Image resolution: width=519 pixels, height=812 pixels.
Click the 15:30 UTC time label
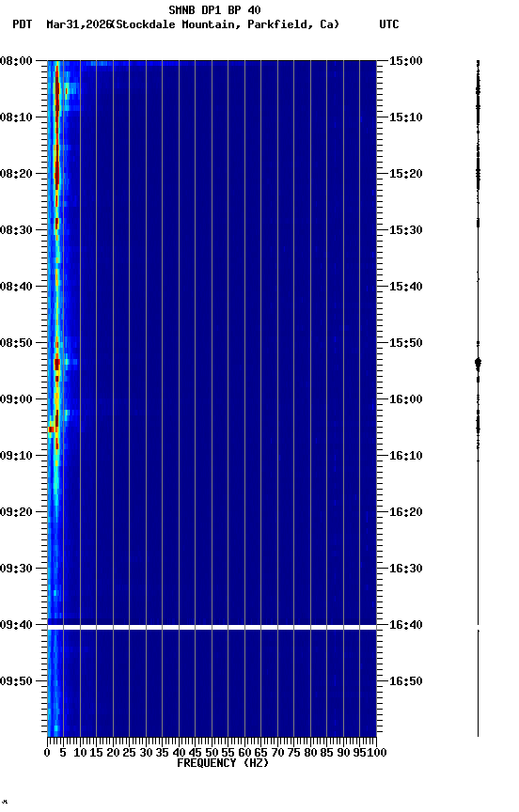pyautogui.click(x=405, y=230)
